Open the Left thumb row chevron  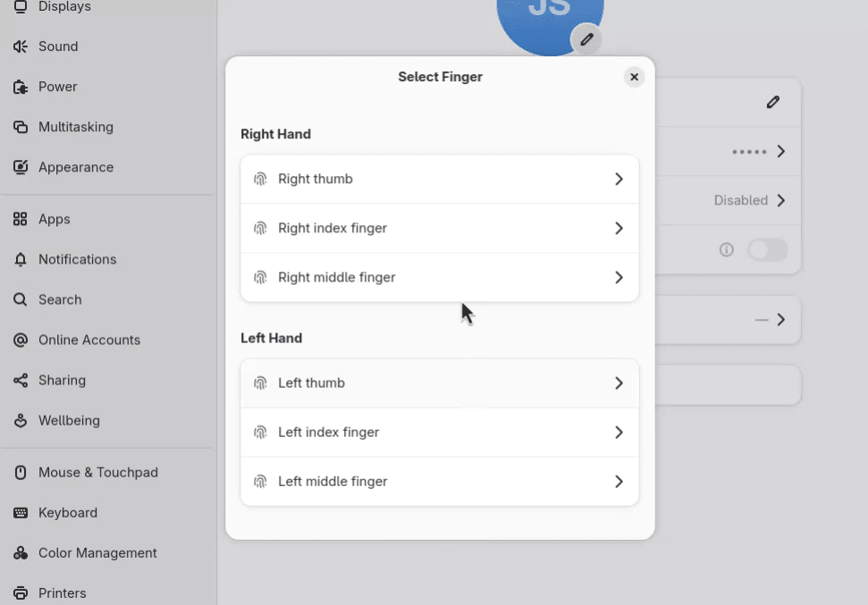point(619,383)
